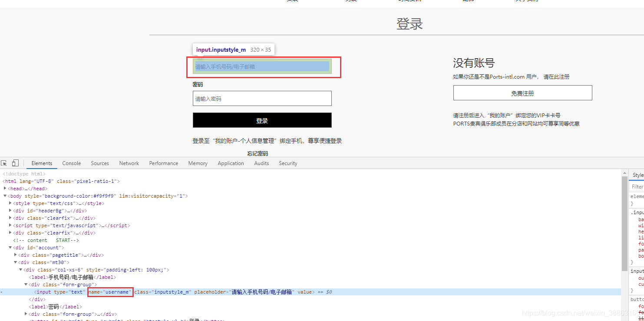Open the Memory tab
644x321 pixels.
[198, 163]
